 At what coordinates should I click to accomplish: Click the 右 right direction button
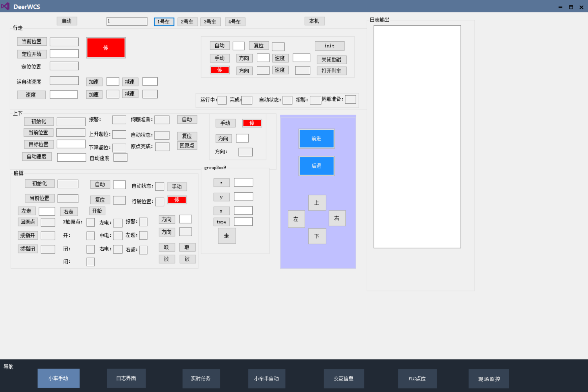click(x=337, y=218)
